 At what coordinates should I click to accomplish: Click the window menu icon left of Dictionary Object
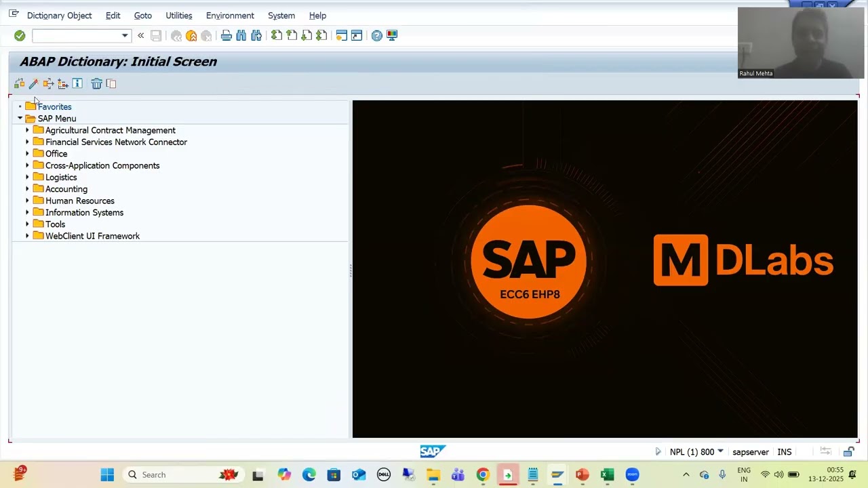[x=14, y=14]
